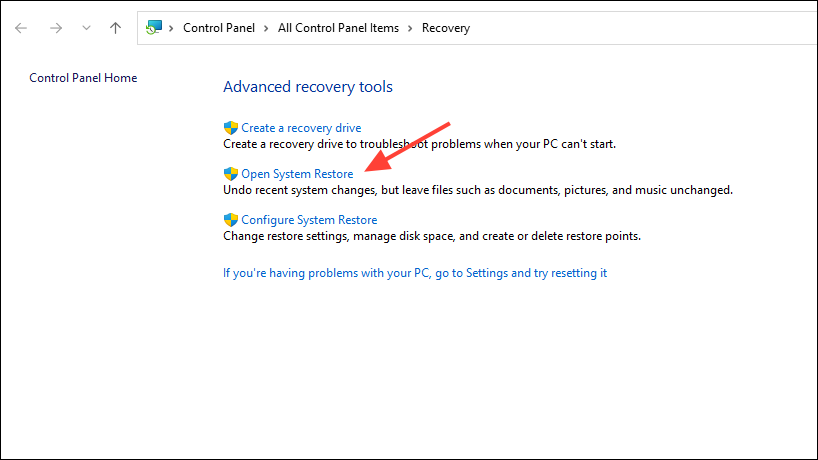Go up one level with Up arrow
818x460 pixels.
click(115, 28)
